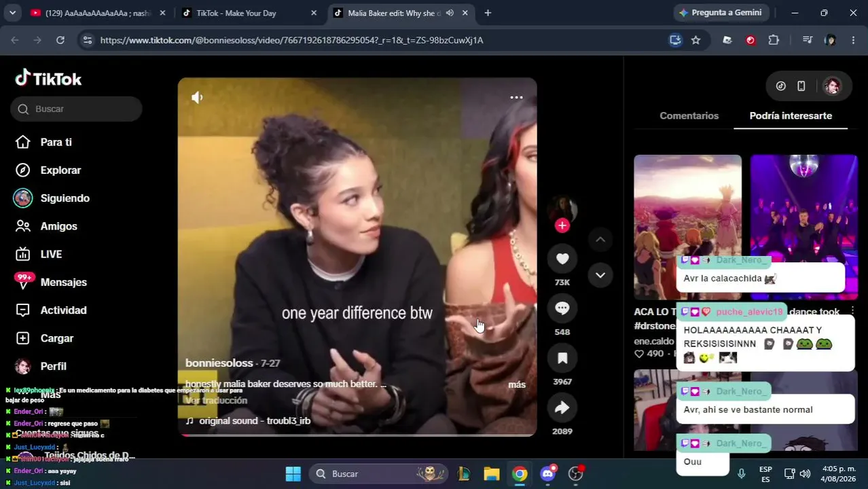868x489 pixels.
Task: Open Discord from the taskbar
Action: point(548,474)
